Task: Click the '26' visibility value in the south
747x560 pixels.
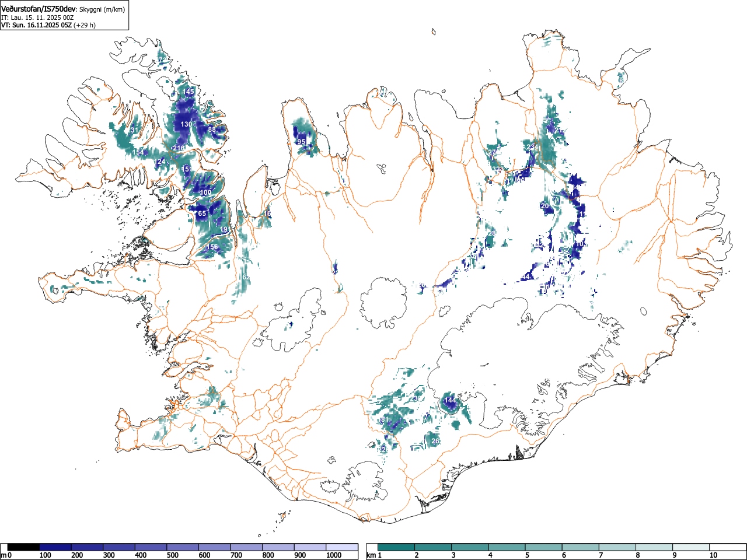Action: point(435,441)
